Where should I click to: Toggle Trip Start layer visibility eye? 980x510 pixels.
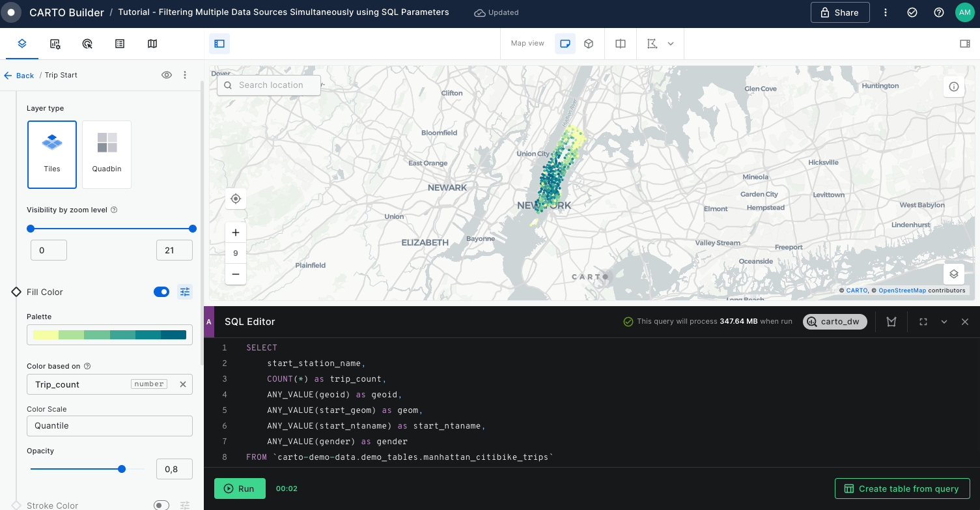pos(167,75)
